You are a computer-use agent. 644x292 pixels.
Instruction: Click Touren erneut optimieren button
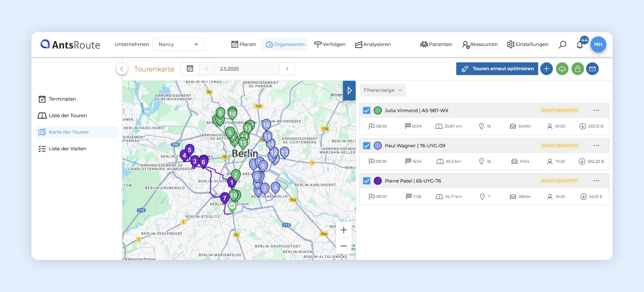pos(497,69)
